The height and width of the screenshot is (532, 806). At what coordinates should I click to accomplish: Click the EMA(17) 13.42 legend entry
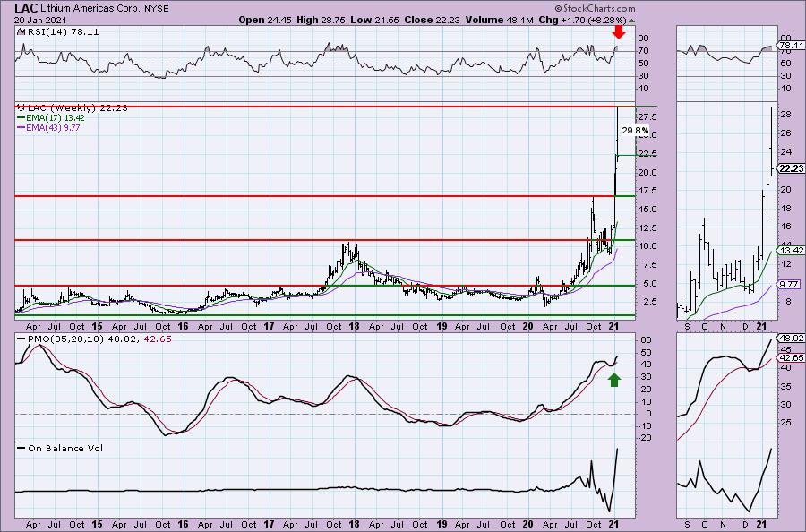click(56, 117)
